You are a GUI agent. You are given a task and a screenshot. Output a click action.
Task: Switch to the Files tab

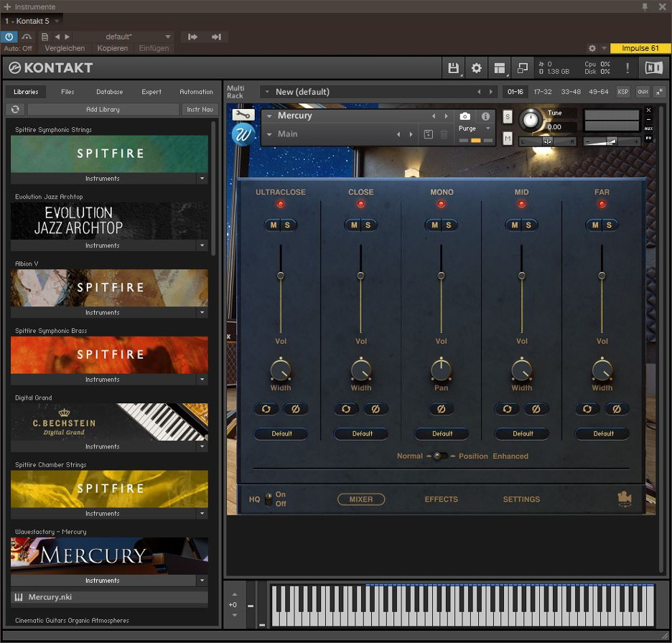(67, 92)
